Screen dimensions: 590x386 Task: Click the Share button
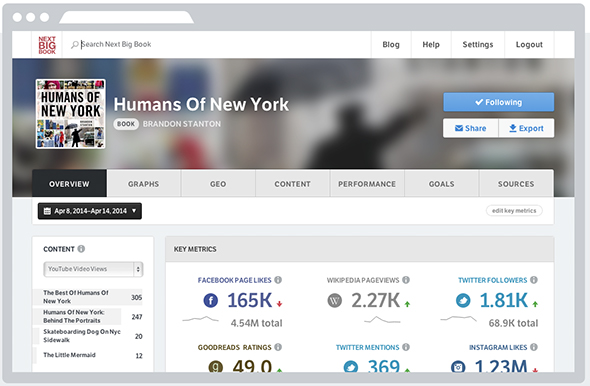471,128
